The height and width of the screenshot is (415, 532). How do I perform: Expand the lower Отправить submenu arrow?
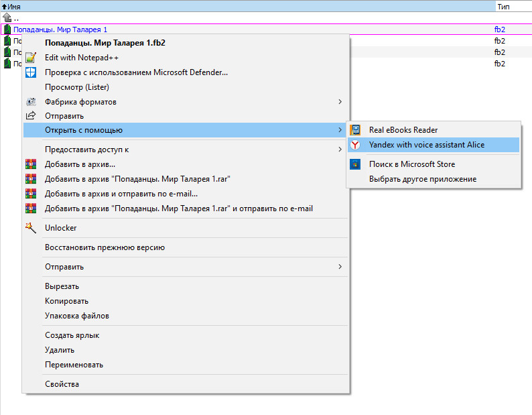340,267
